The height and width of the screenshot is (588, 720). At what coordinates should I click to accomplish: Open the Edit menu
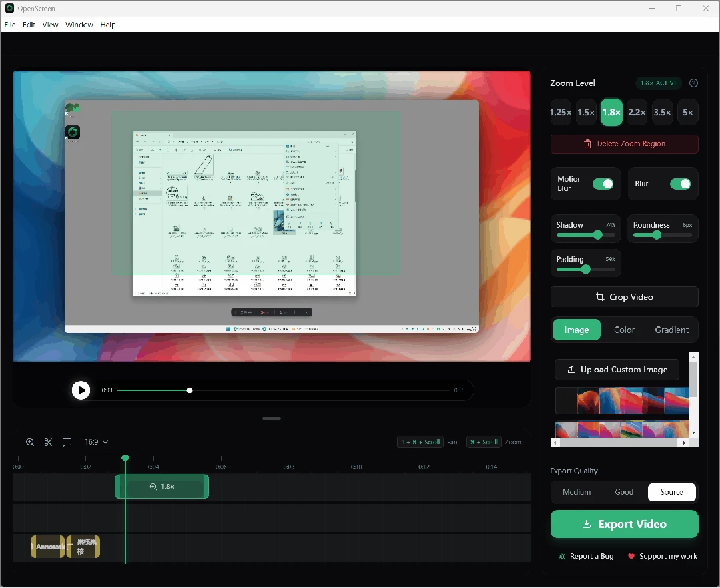[x=29, y=25]
